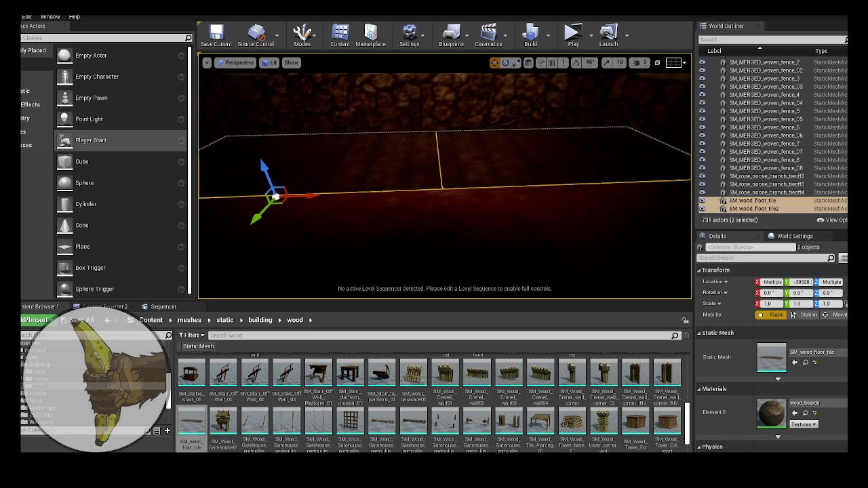Toggle visibility eye of SM_MERGED_woven_fence_2
The height and width of the screenshot is (488, 868).
coord(702,62)
